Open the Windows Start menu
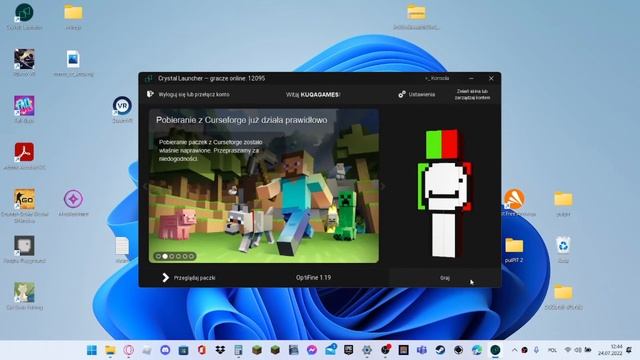Screen dimensions: 640x360 (92, 350)
